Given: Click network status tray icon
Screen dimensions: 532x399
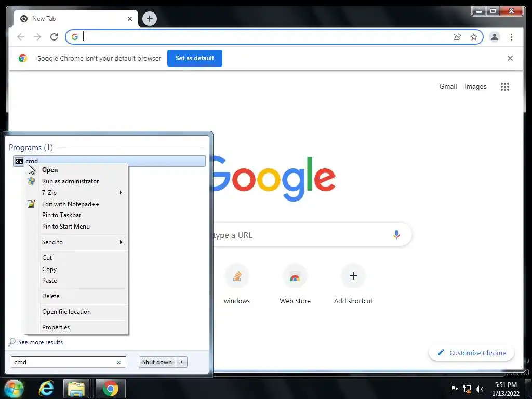Looking at the screenshot, I should pyautogui.click(x=467, y=389).
